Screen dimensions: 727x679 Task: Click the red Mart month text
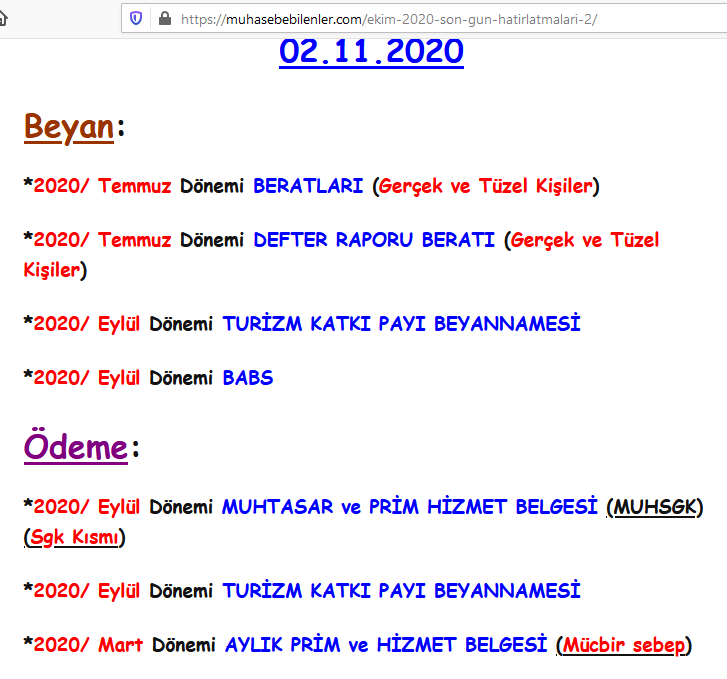coord(121,645)
